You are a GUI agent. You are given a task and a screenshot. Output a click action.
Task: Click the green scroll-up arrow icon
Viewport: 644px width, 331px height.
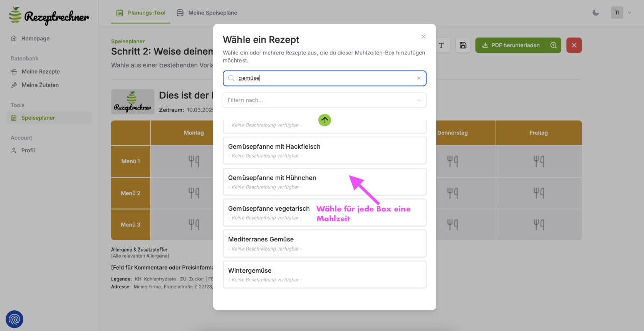click(325, 120)
